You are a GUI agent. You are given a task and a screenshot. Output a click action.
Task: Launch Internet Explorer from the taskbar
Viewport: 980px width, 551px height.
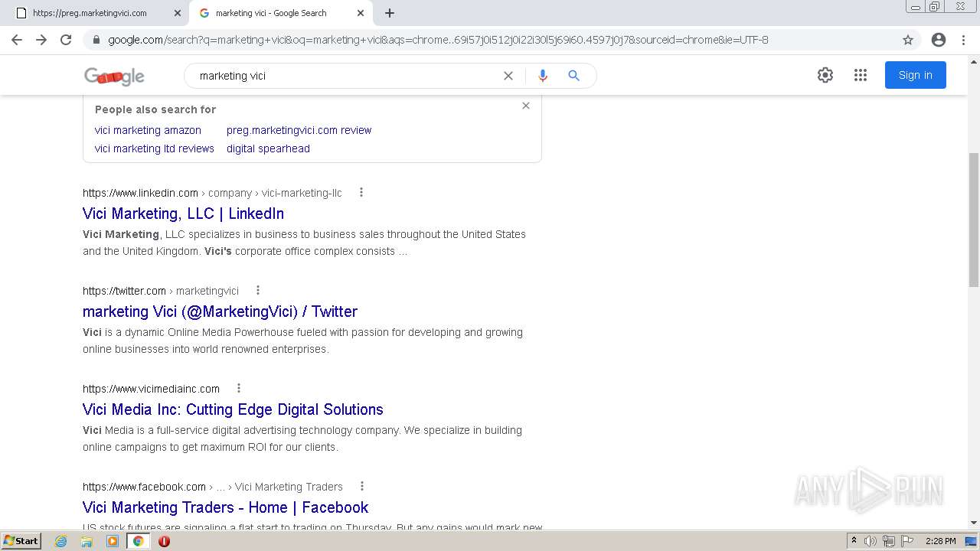click(x=61, y=541)
